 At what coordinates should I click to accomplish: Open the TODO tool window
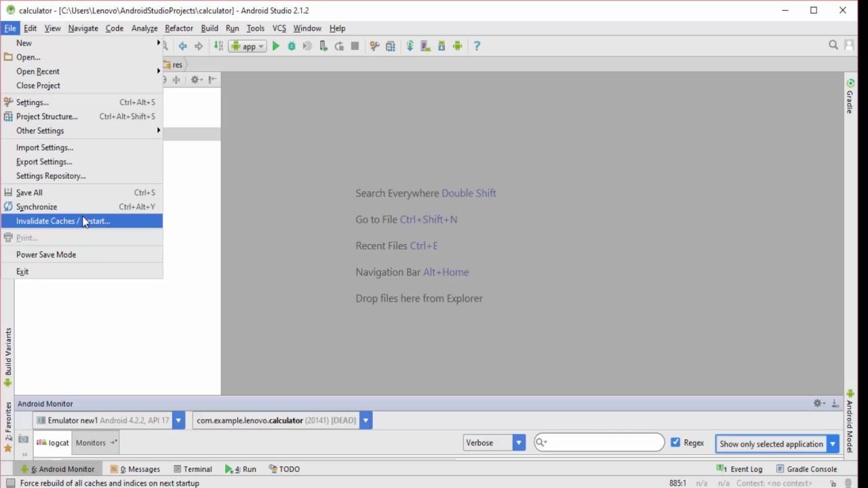[x=284, y=469]
